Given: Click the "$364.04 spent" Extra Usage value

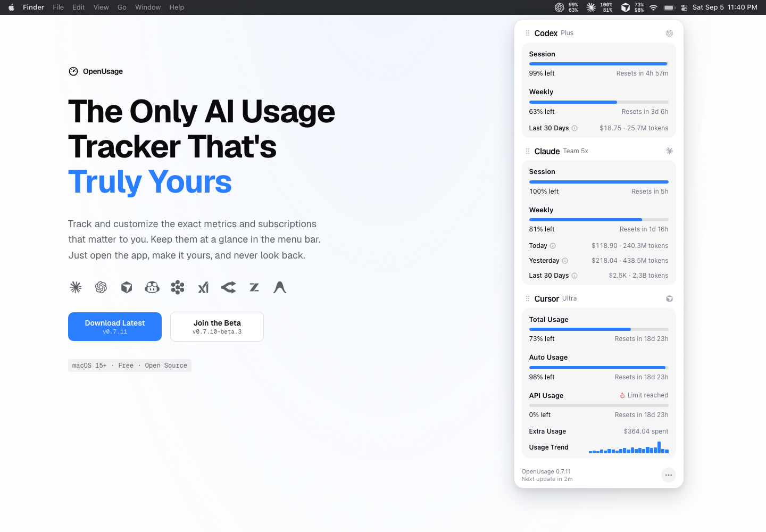Looking at the screenshot, I should 646,431.
